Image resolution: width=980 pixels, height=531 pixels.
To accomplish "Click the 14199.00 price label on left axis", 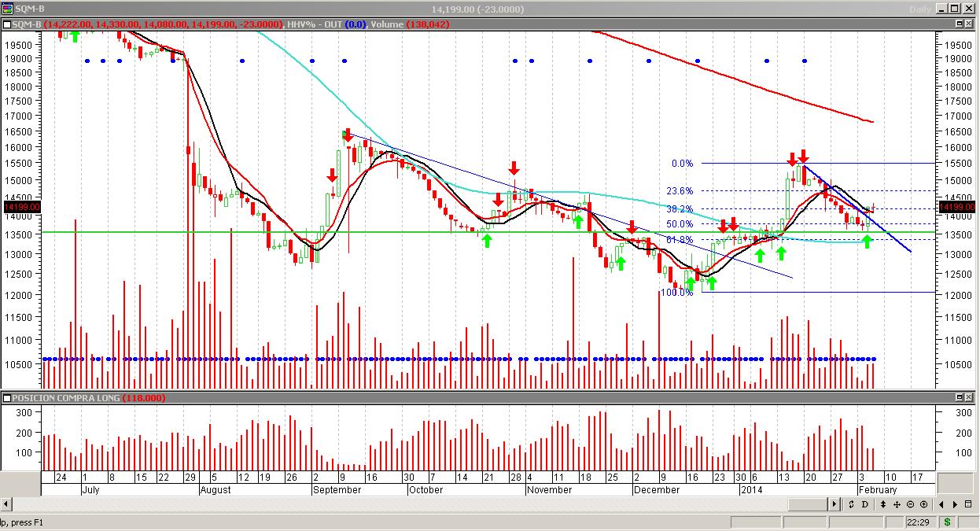I will (x=17, y=208).
